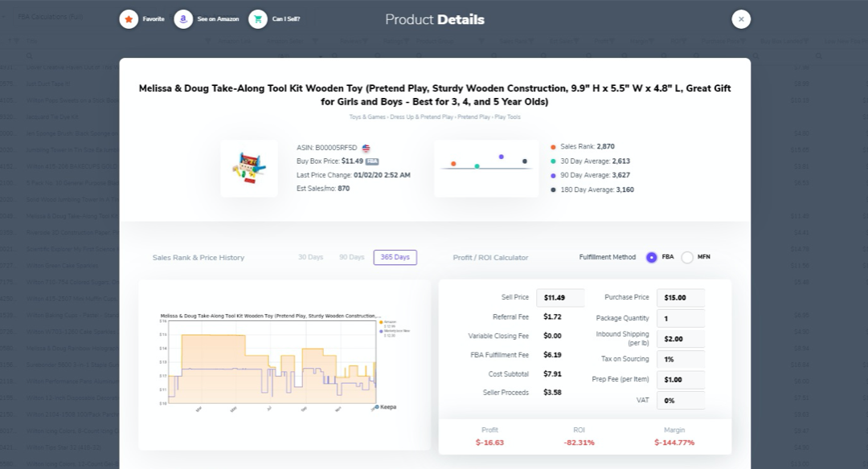Click the Play Tools breadcrumb category link
This screenshot has width=868, height=469.
506,117
